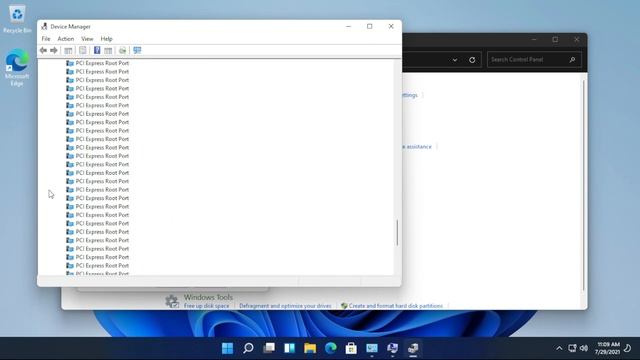
Task: Open Defragment and optimize your drives link
Action: pyautogui.click(x=285, y=306)
